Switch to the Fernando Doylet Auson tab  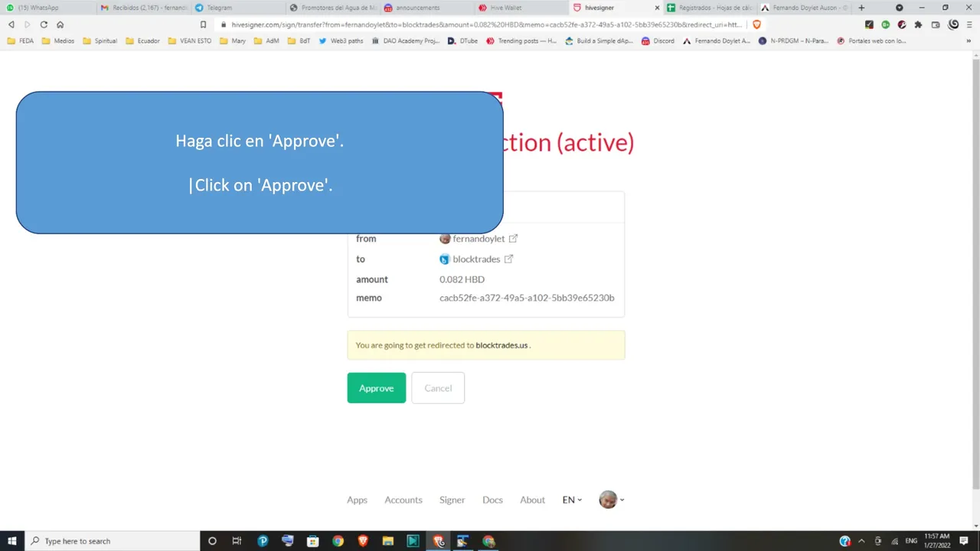point(805,8)
